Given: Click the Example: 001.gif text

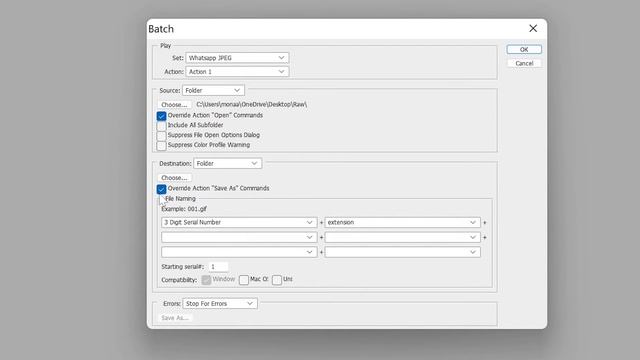Looking at the screenshot, I should coord(184,209).
